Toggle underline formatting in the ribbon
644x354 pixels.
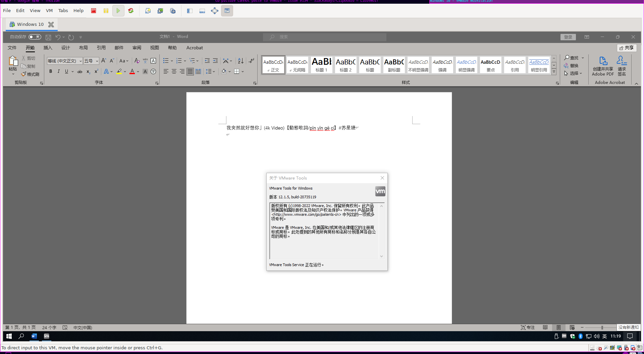pyautogui.click(x=66, y=71)
